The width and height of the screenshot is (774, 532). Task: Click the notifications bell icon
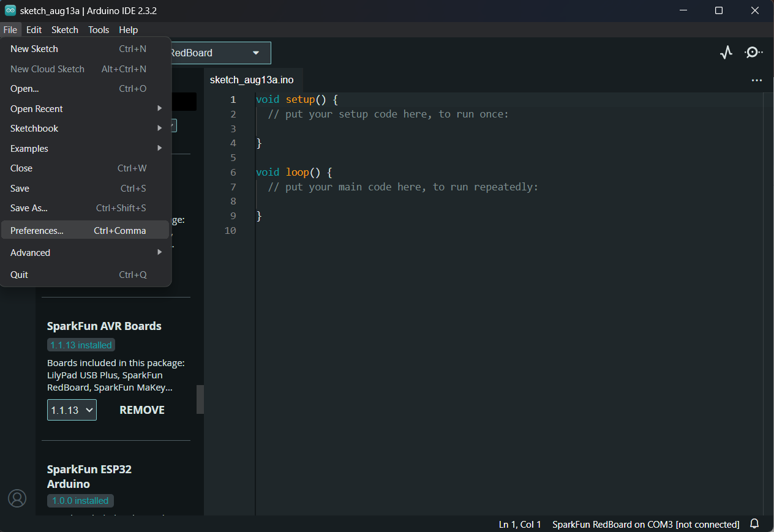tap(754, 523)
